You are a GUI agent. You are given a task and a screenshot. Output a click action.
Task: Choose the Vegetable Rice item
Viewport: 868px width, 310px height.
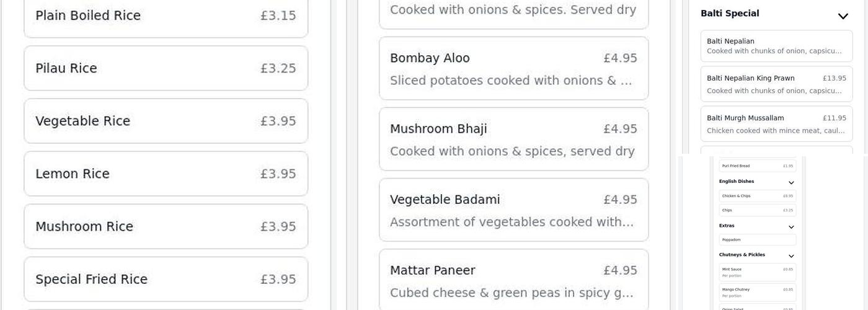[x=166, y=121]
